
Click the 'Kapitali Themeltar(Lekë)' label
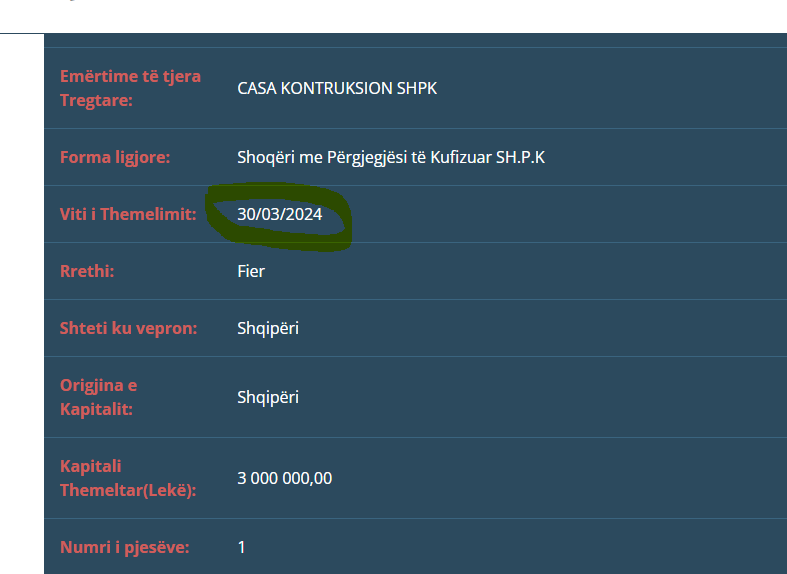pos(128,478)
